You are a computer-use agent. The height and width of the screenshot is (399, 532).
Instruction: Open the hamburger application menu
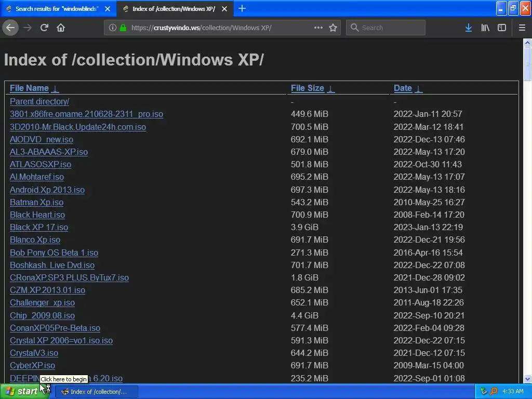(x=522, y=28)
